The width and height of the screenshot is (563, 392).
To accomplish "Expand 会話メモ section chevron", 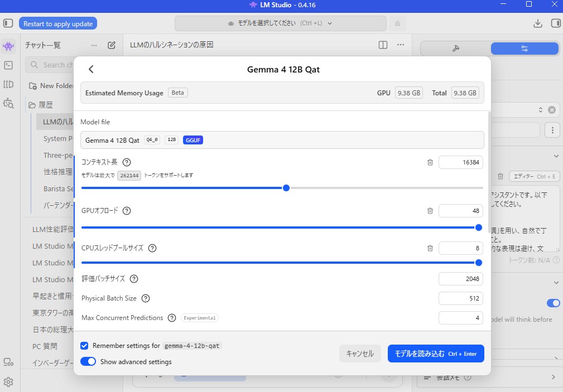I will click(x=554, y=377).
